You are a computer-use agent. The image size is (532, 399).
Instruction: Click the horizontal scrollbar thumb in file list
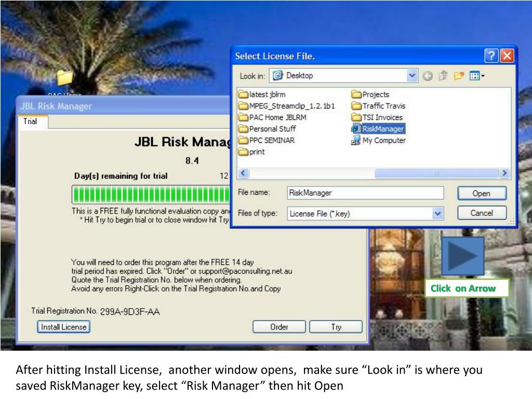click(436, 173)
